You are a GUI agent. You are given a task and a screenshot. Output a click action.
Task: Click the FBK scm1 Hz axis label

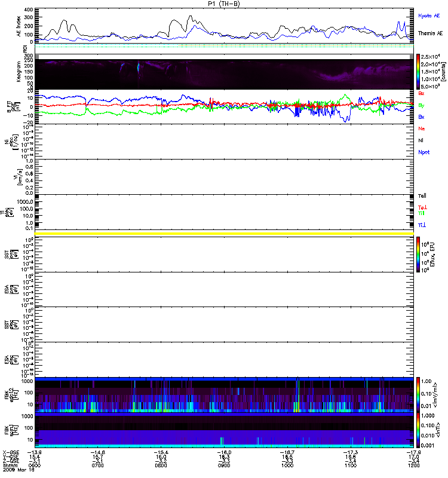pyautogui.click(x=11, y=430)
